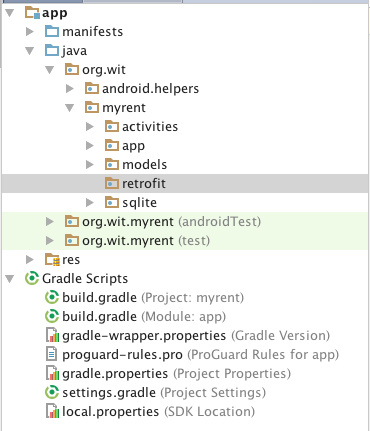Click the models package icon
370x431 pixels.
coord(112,164)
